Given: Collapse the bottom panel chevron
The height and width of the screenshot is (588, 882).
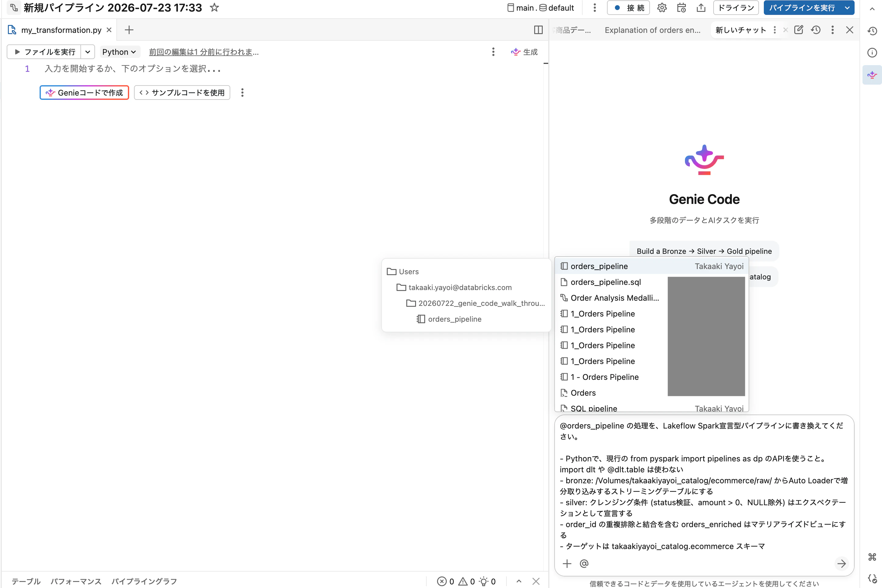Looking at the screenshot, I should pos(519,581).
